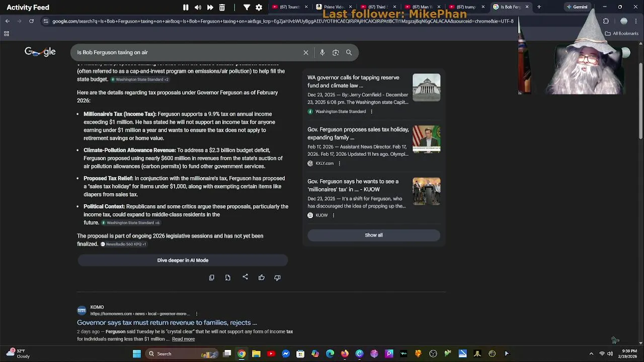Open capitol building thumbnail image
This screenshot has width=644, height=362.
(426, 87)
